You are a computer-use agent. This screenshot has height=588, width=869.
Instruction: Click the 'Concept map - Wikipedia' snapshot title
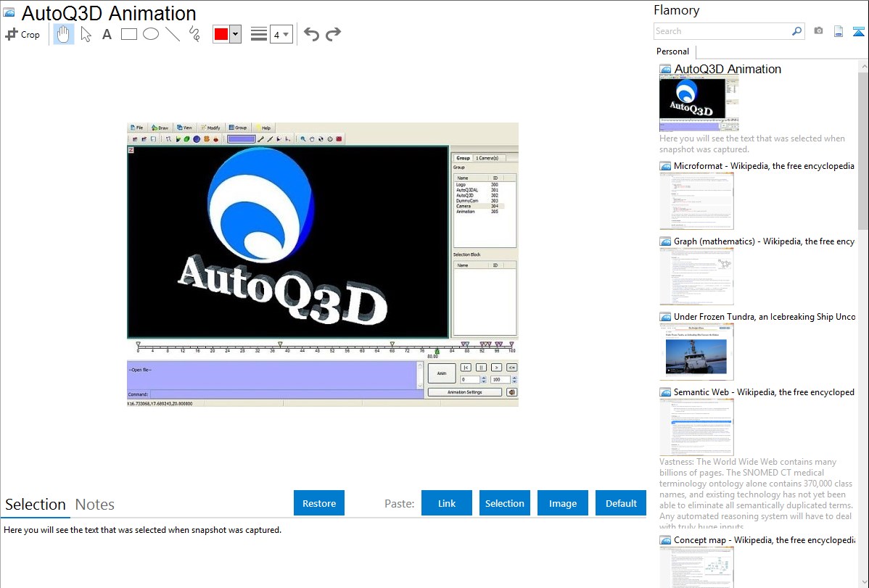764,539
